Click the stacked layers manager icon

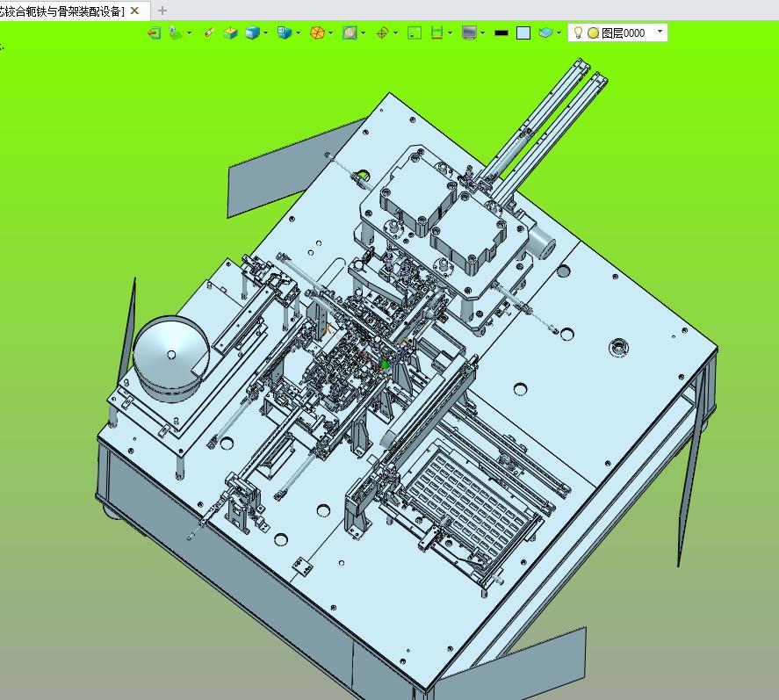coord(545,32)
